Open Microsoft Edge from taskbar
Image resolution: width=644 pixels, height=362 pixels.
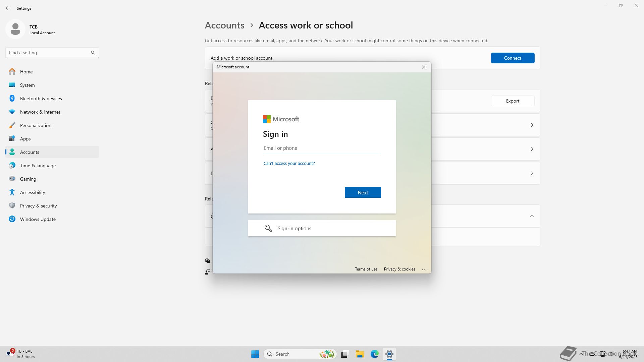point(374,354)
